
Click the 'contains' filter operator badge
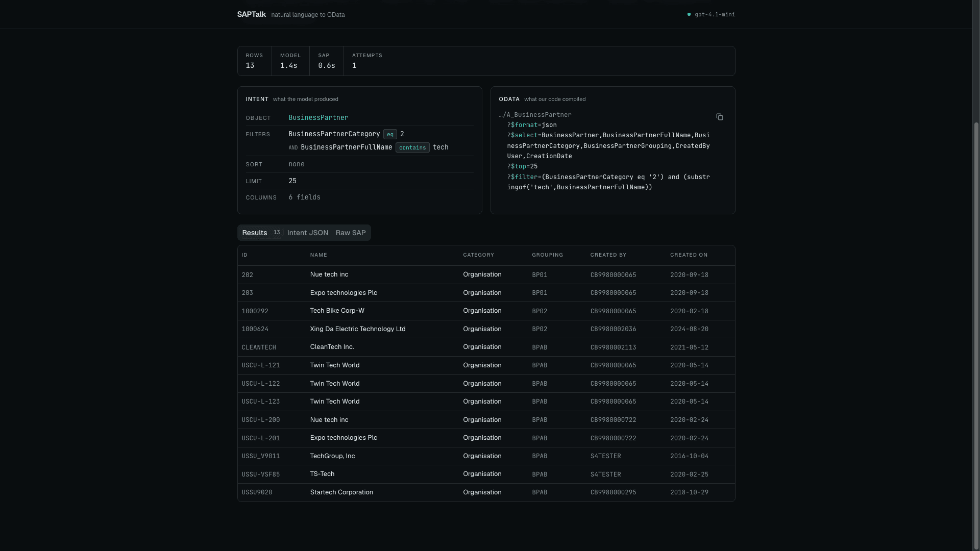(412, 147)
